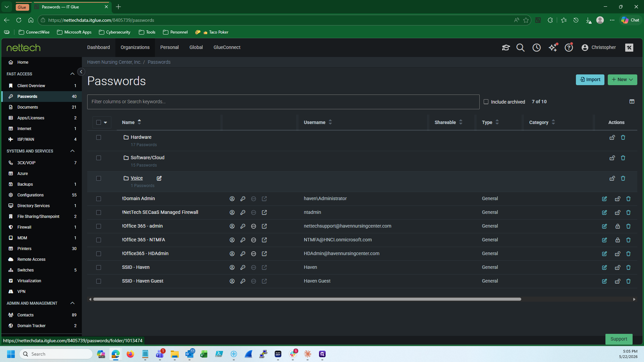The width and height of the screenshot is (644, 362).
Task: Open Haven Nursing Center, Inc. breadcrumb link
Action: click(114, 62)
